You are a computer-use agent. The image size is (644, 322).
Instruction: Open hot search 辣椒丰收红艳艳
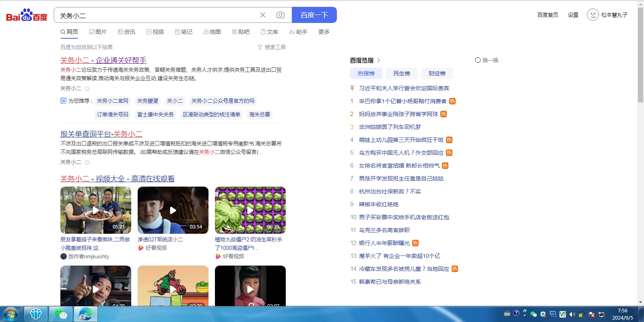(379, 204)
